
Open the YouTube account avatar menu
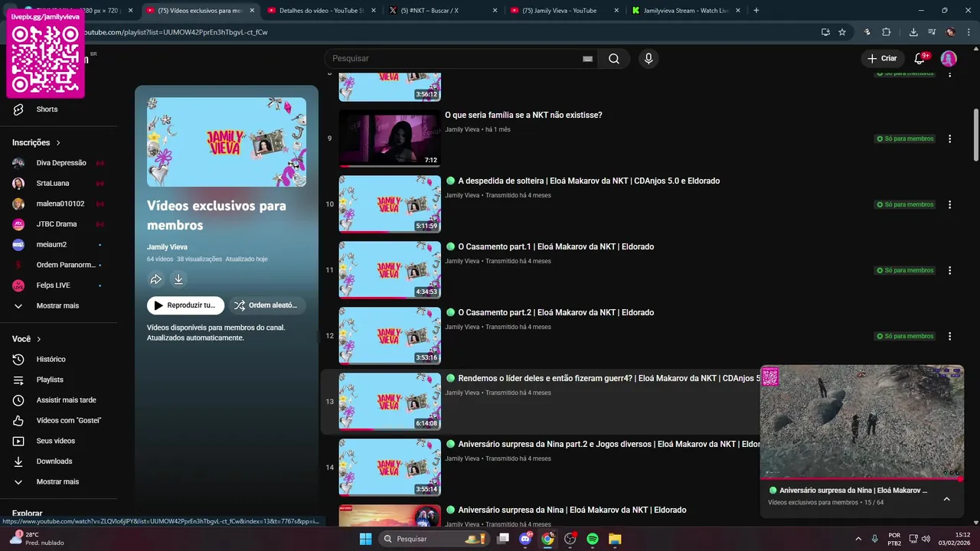coord(949,59)
